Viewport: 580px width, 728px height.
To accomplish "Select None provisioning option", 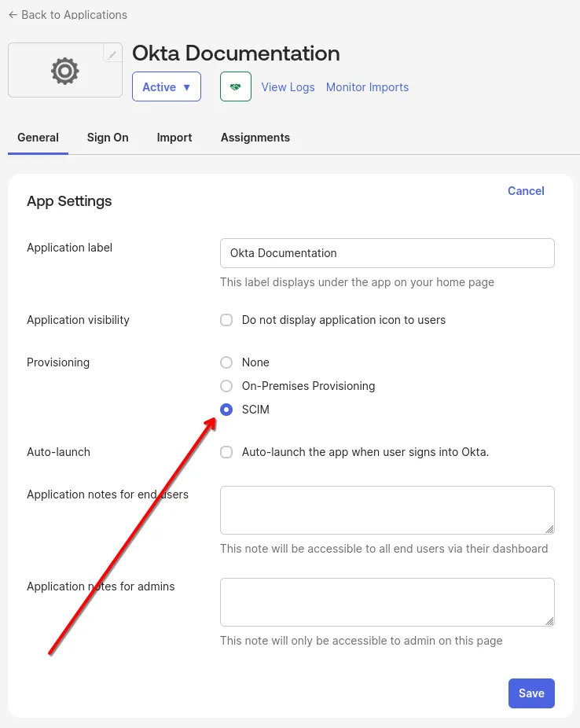I will point(226,362).
